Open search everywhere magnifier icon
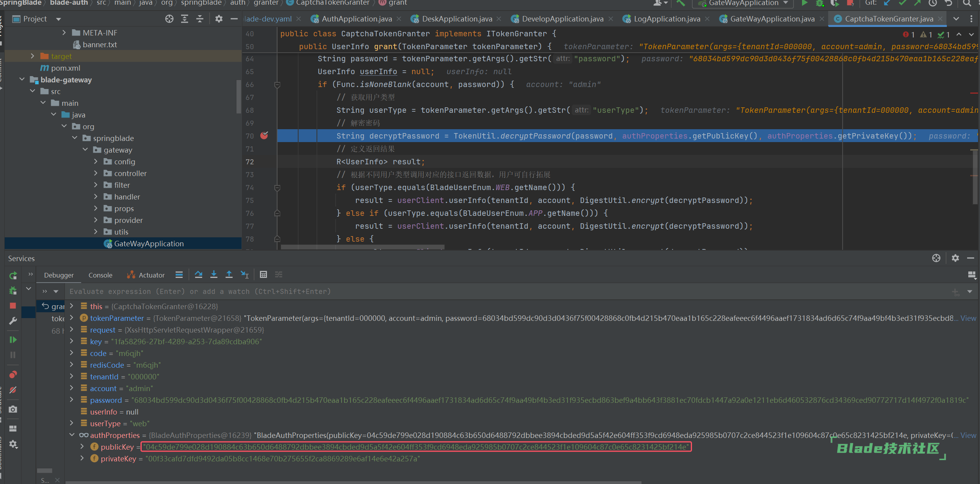This screenshot has height=484, width=980. click(x=966, y=3)
